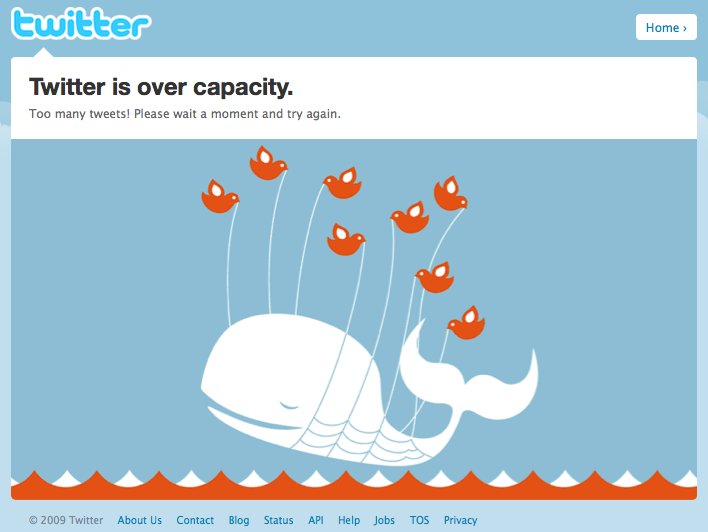Click the topmost orange bird
The height and width of the screenshot is (532, 708).
point(268,163)
